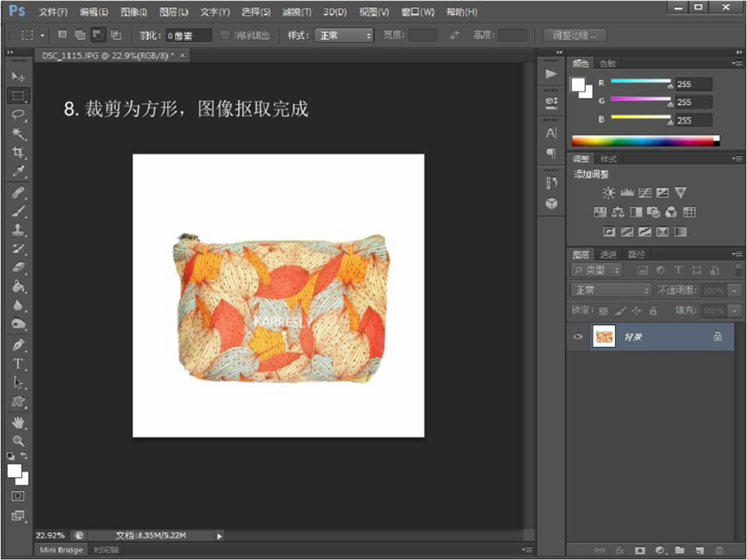Click the Zoom tool in toolbox
The image size is (747, 560).
pos(18,440)
